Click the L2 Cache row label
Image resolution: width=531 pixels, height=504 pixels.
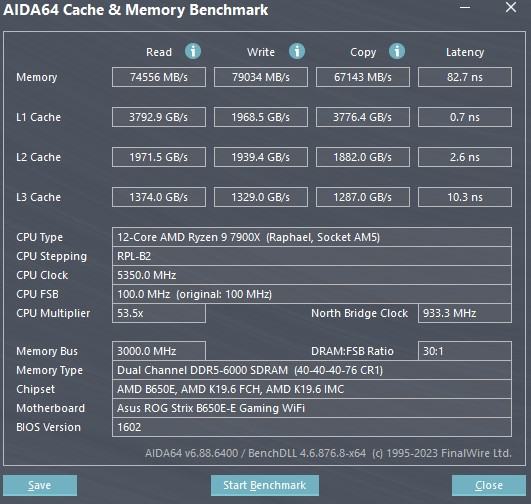tap(39, 157)
